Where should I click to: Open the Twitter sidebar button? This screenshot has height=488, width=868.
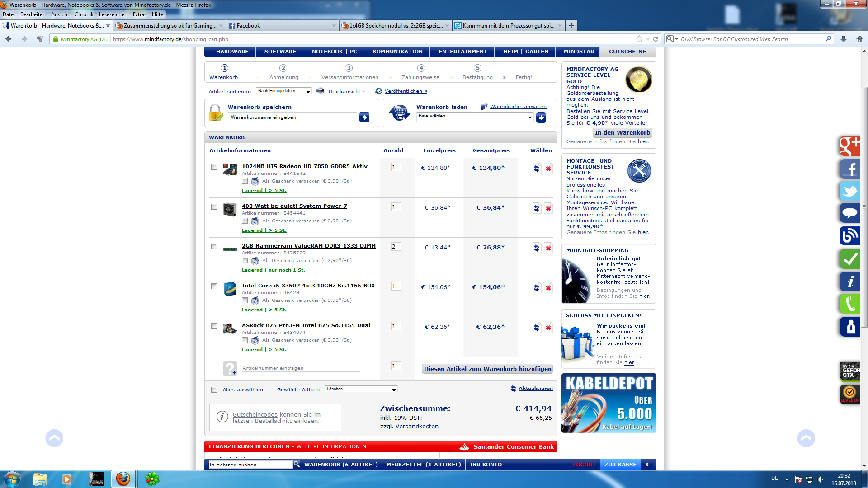click(x=850, y=191)
